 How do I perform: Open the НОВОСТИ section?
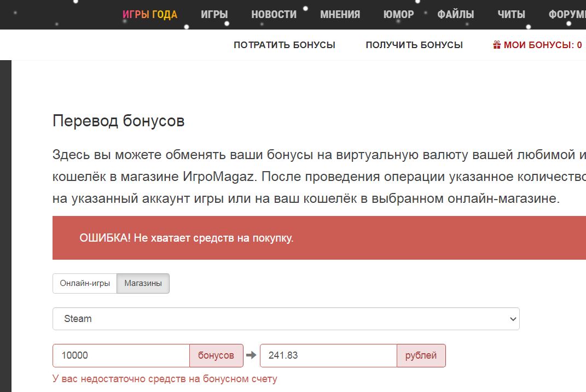click(274, 15)
